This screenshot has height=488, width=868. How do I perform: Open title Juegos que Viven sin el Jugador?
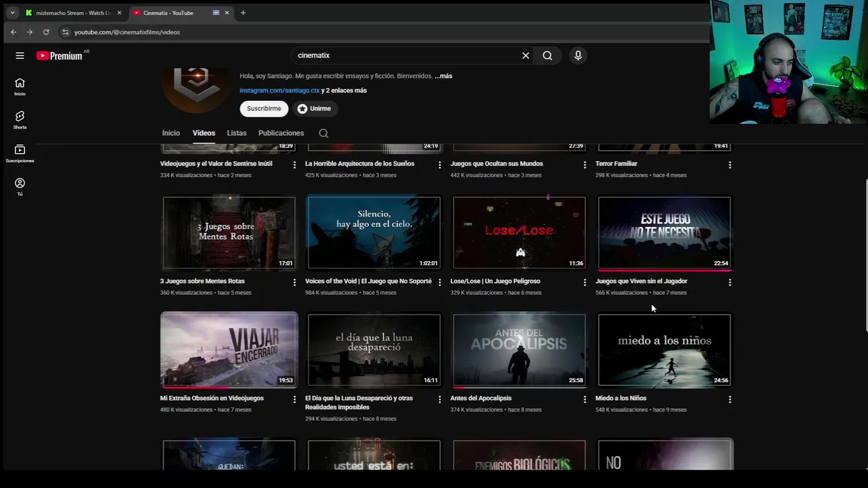pos(642,281)
